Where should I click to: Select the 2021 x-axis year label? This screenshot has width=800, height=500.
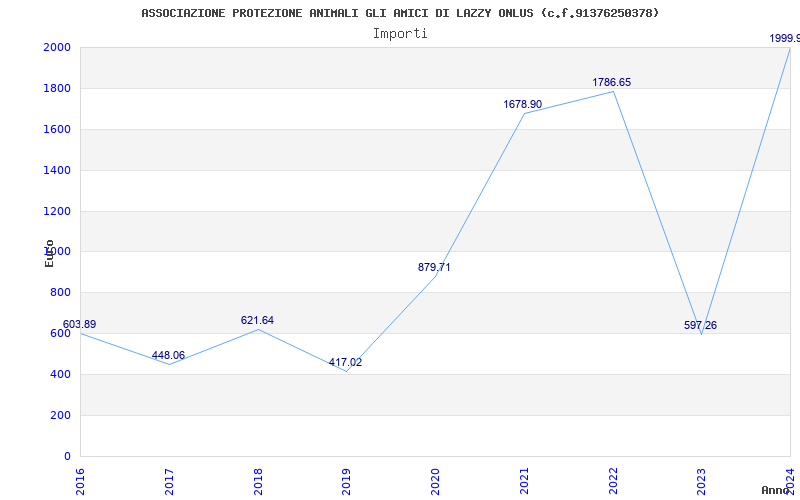pyautogui.click(x=524, y=481)
